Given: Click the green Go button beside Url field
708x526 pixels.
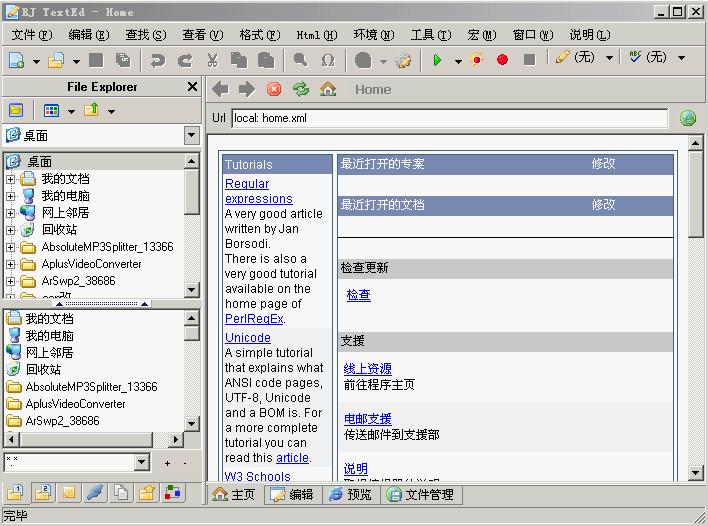Looking at the screenshot, I should point(688,118).
